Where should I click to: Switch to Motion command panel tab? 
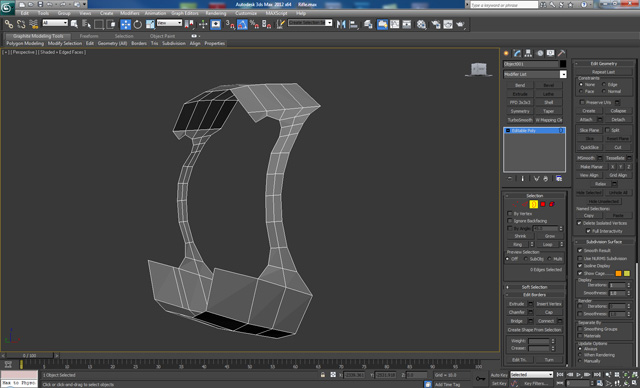540,53
